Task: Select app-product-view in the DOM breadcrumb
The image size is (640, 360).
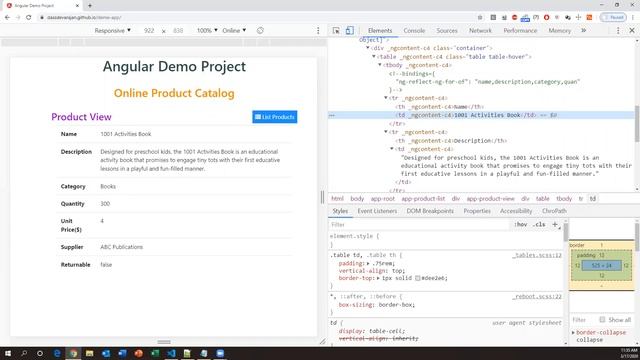Action: pyautogui.click(x=491, y=198)
